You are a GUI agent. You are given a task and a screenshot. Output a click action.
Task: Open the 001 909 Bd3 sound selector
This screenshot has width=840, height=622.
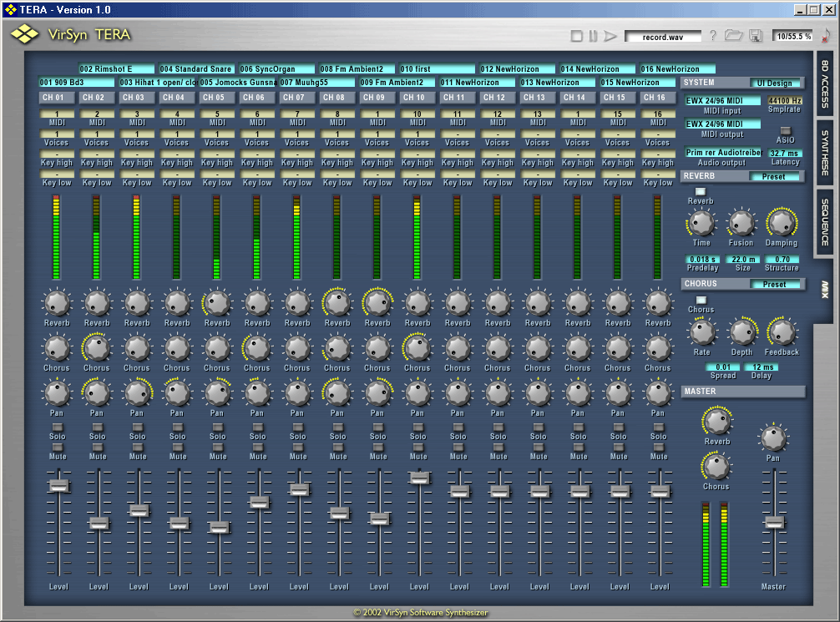pyautogui.click(x=77, y=82)
